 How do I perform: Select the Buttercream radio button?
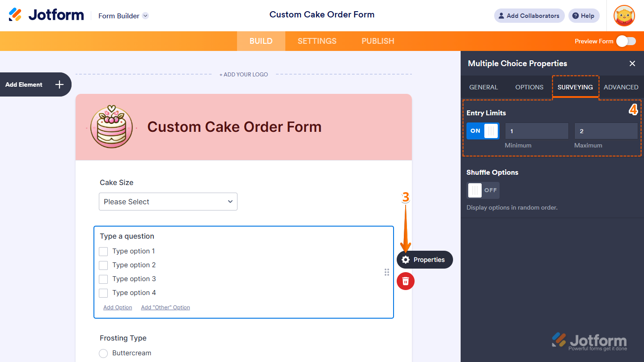coord(103,353)
